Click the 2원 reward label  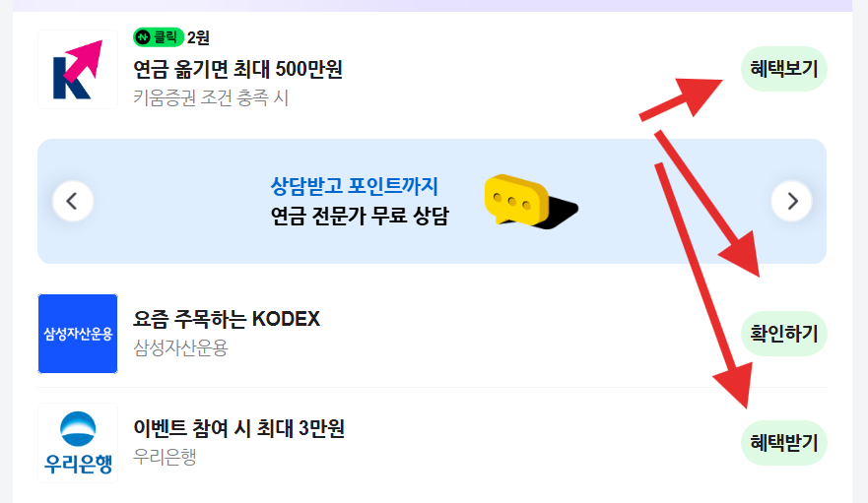coord(198,37)
